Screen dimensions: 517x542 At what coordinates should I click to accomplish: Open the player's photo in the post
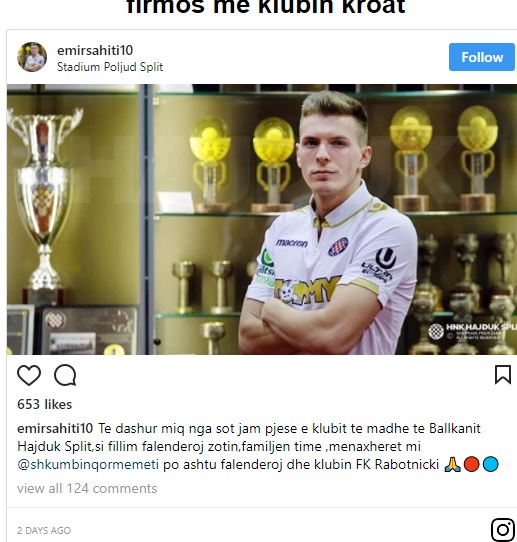pos(262,219)
